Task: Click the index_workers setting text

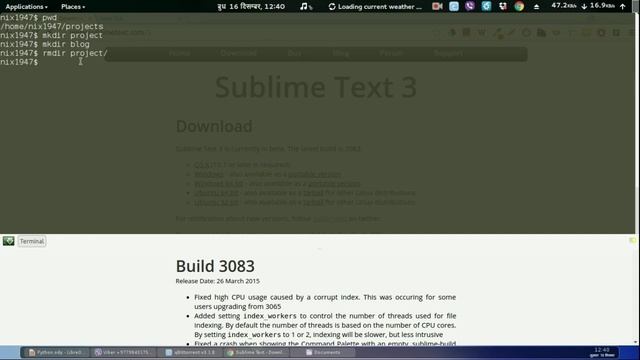Action: pos(270,316)
